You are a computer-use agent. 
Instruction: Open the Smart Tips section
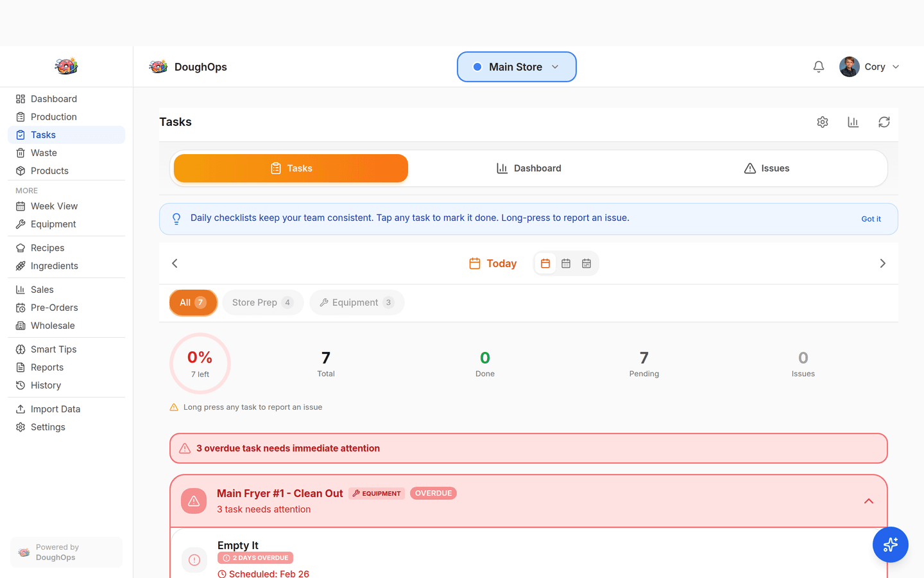(53, 349)
